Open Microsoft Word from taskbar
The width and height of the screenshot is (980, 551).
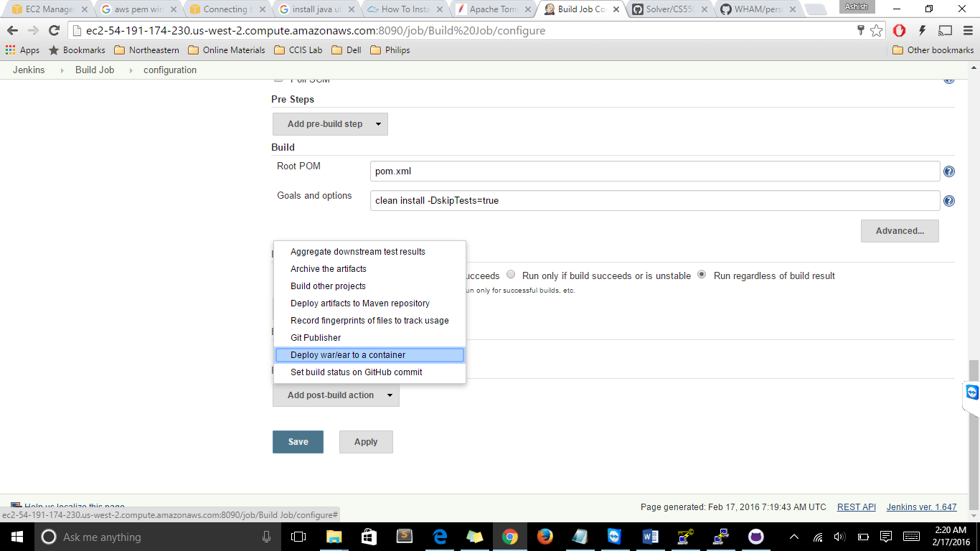click(x=651, y=537)
